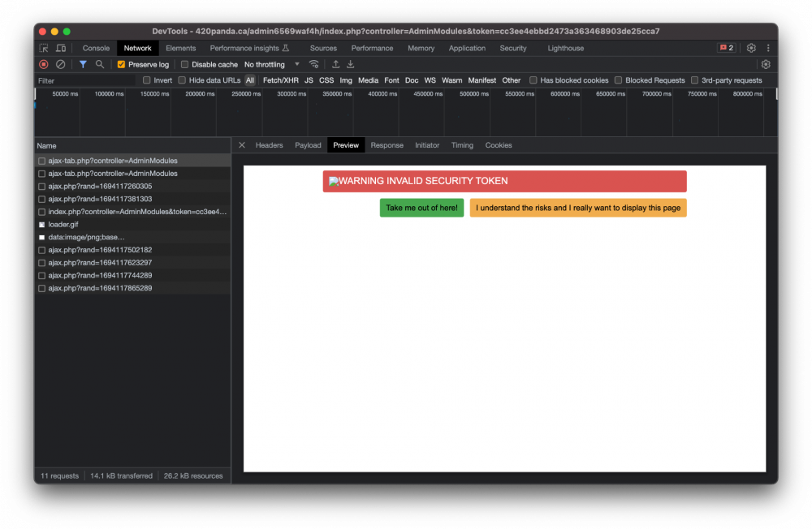Select request ajax.php?rand=1694117744289
Screen dimensions: 812x529
[x=132, y=275]
